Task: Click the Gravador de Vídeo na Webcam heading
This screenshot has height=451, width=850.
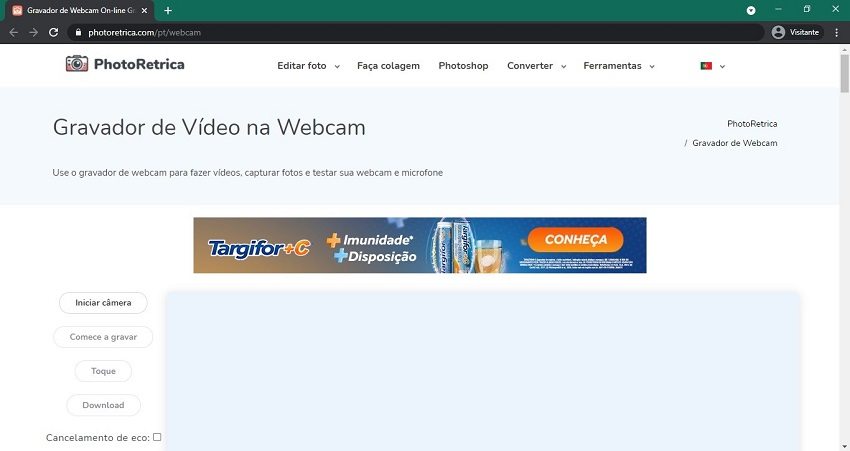Action: coord(209,127)
